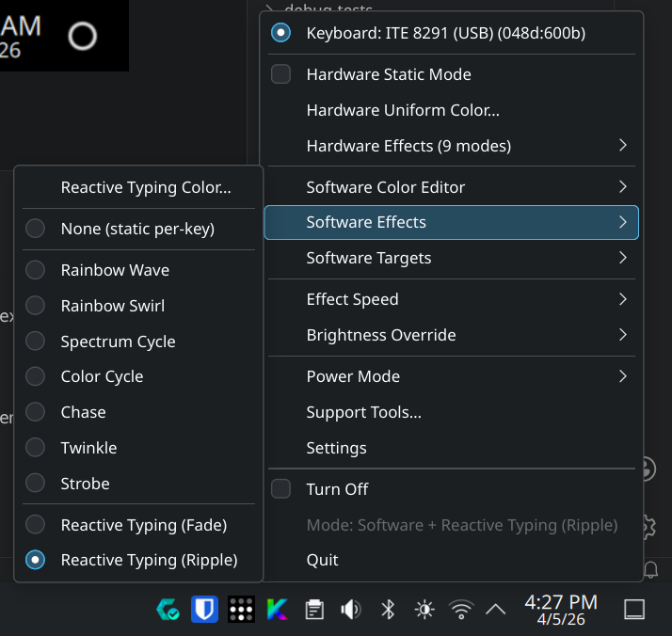The image size is (672, 636).
Task: Select the Twinkle effect
Action: coord(138,448)
